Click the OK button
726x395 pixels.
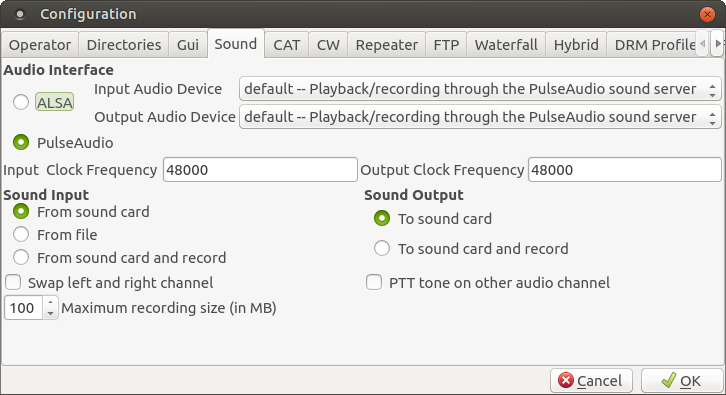682,381
